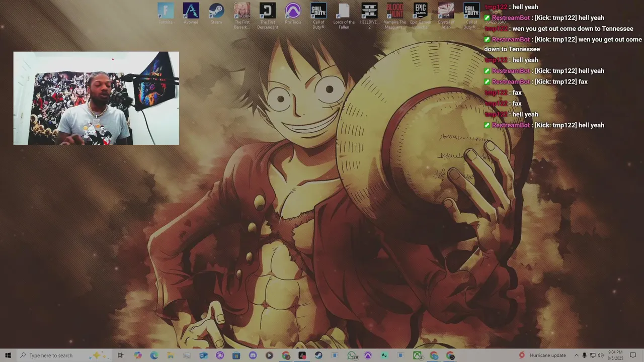Open the media player taskbar icon
The image size is (644, 362).
[269, 355]
